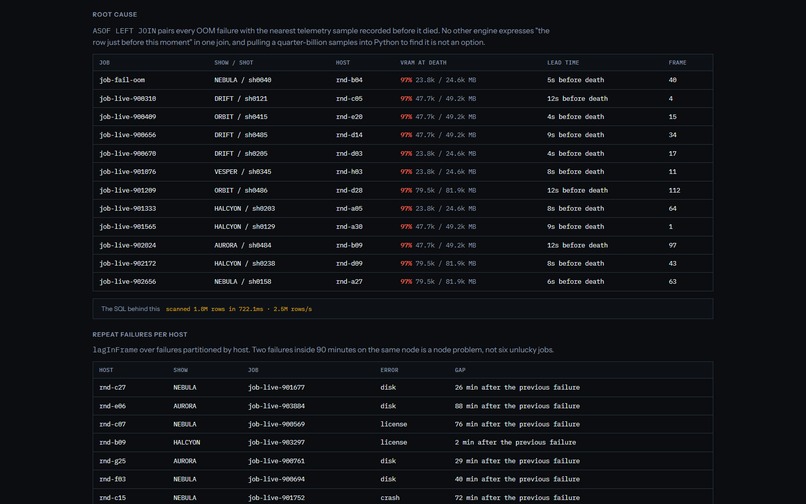Click host 'rnd-d09' cell
Screen dimensions: 806x504
(349, 263)
